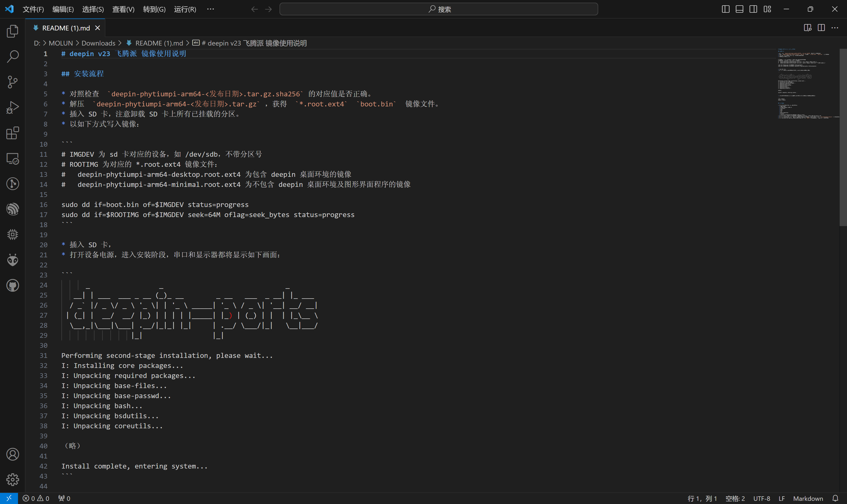Click 'I: Unpacking bash...' line

click(102, 406)
